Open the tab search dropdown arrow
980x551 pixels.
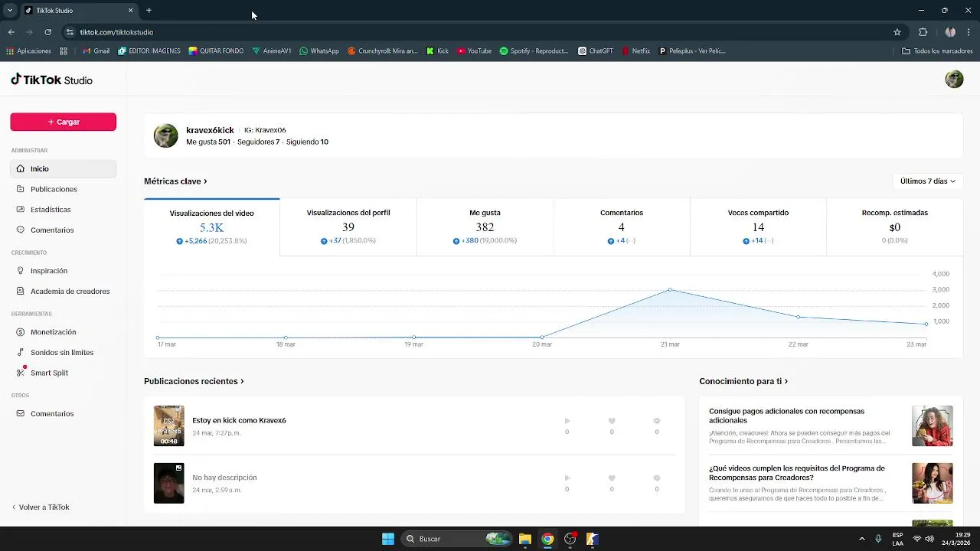[x=10, y=11]
